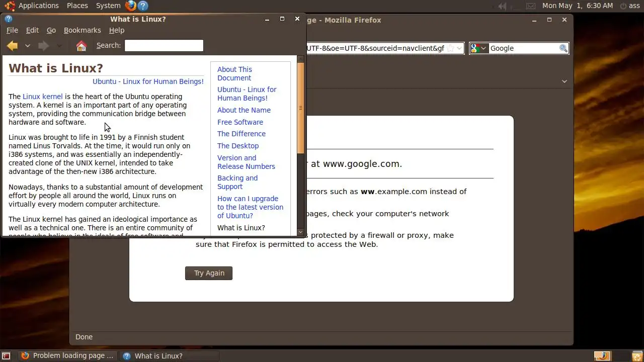
Task: Click the magnifier search icon in Firefox
Action: (x=563, y=48)
